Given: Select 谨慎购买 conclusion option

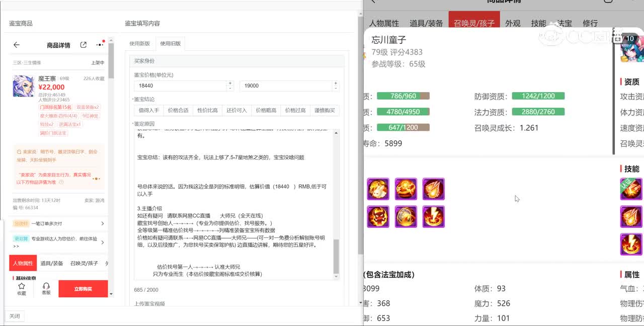Looking at the screenshot, I should pos(325,110).
